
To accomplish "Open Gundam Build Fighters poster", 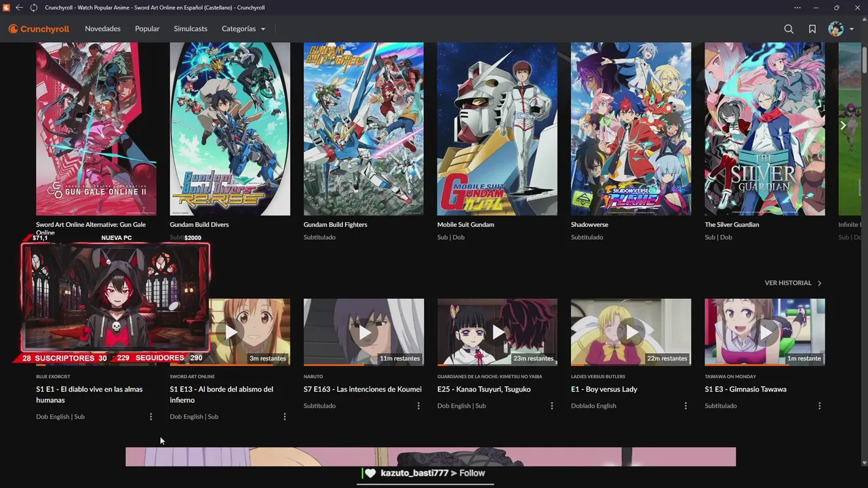I will click(363, 129).
